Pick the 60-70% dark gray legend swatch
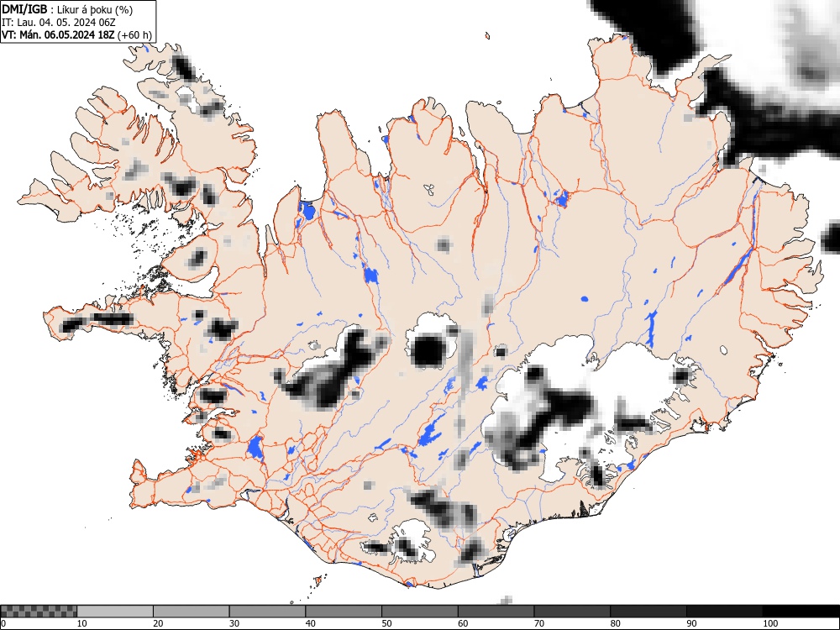Image resolution: width=840 pixels, height=630 pixels. pos(496,612)
